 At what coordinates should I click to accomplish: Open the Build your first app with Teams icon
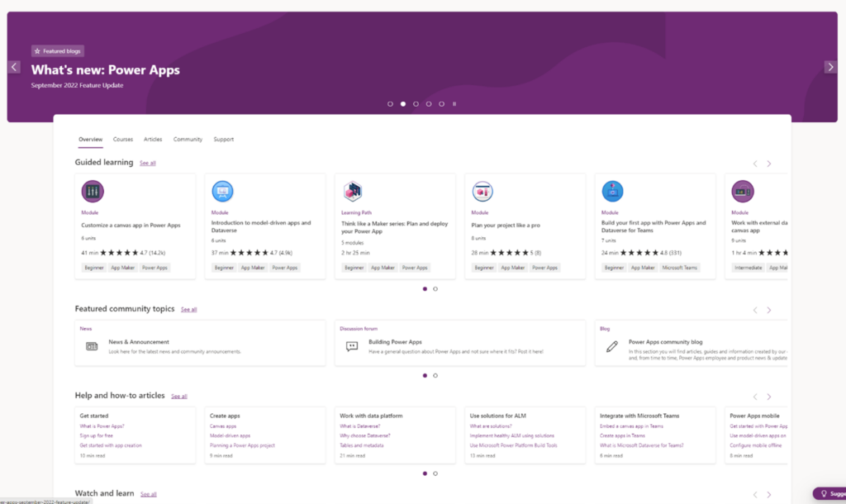point(612,191)
